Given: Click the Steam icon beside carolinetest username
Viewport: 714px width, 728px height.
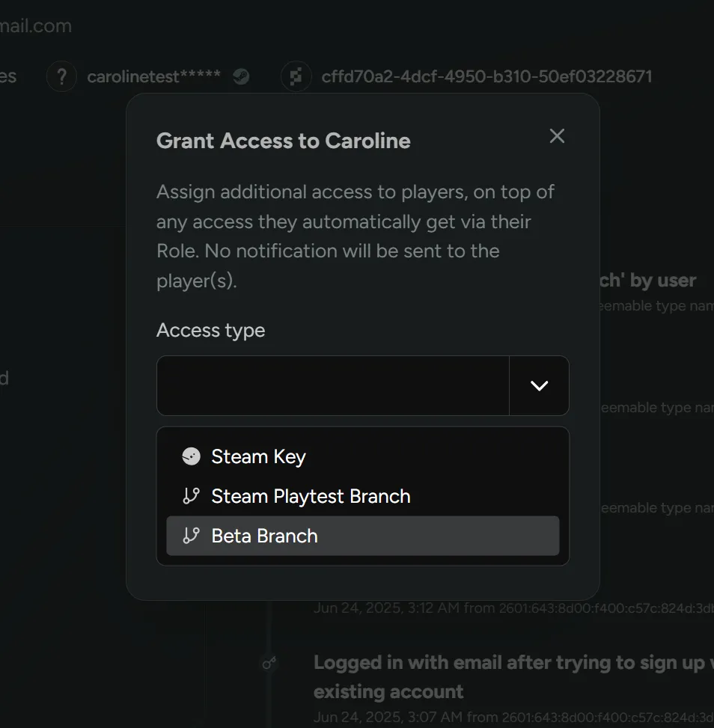Looking at the screenshot, I should [241, 76].
